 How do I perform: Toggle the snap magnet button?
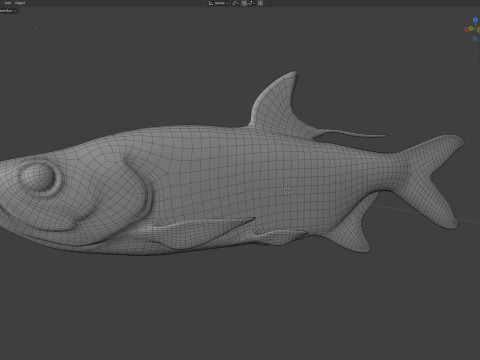244,3
